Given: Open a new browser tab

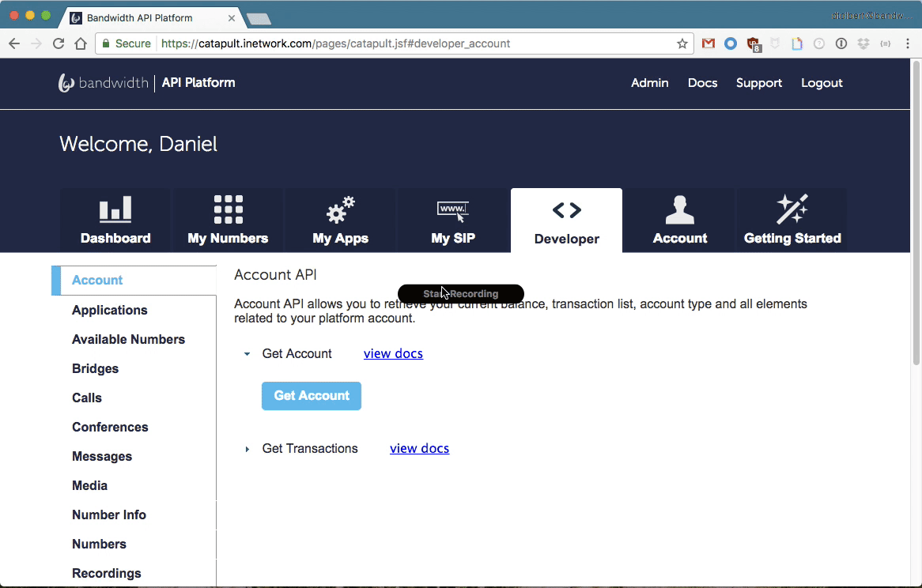Looking at the screenshot, I should 259,20.
